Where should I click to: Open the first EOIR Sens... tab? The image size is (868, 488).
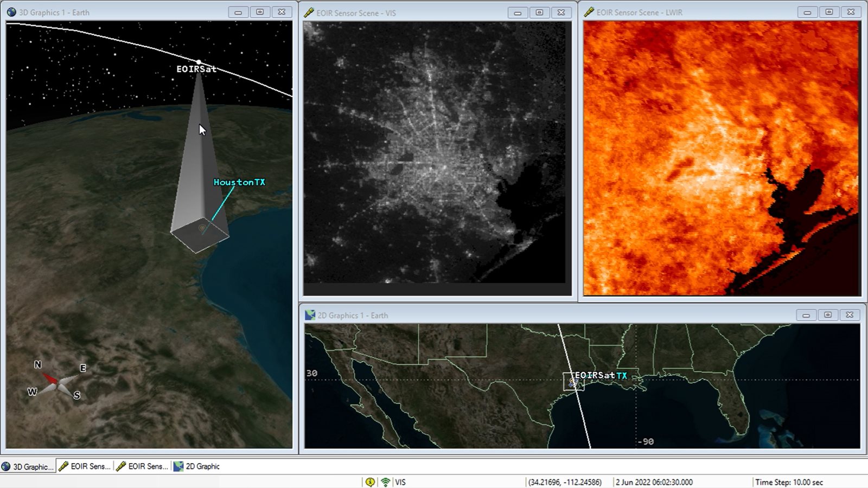click(x=85, y=466)
